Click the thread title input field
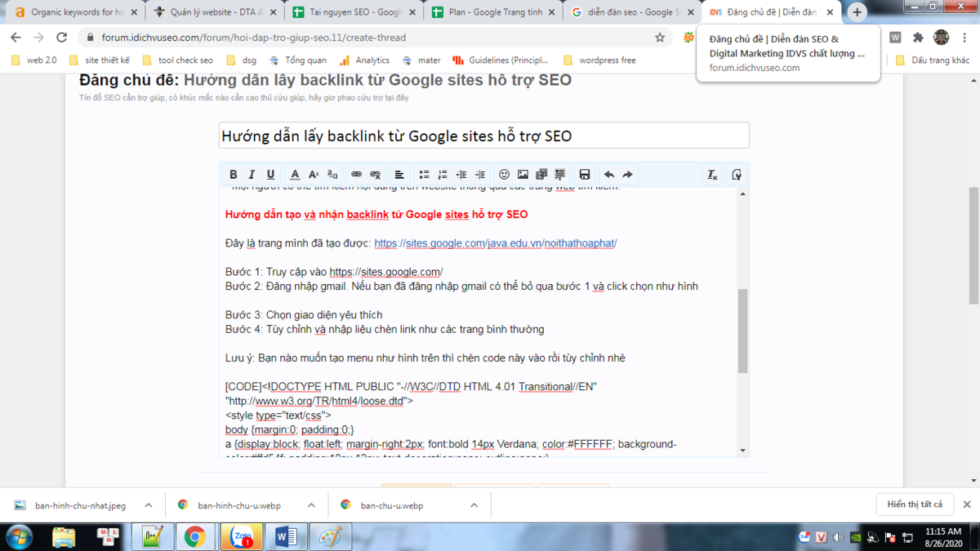 (x=483, y=136)
